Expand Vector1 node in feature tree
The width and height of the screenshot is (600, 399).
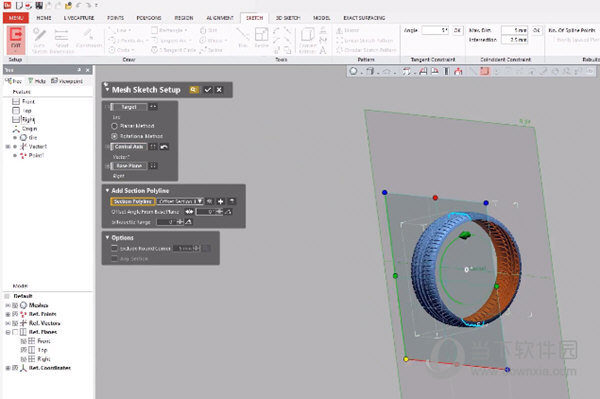(8, 147)
